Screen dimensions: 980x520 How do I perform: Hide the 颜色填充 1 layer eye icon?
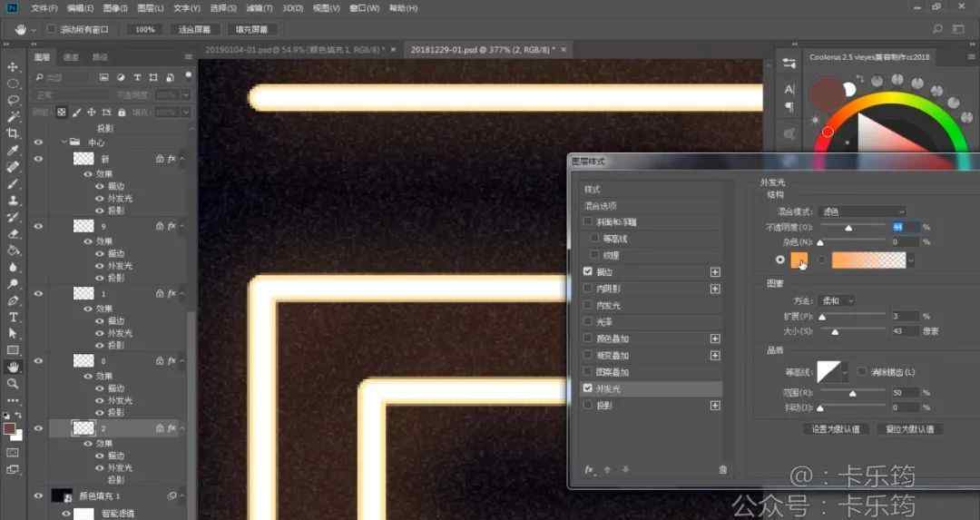pos(38,495)
